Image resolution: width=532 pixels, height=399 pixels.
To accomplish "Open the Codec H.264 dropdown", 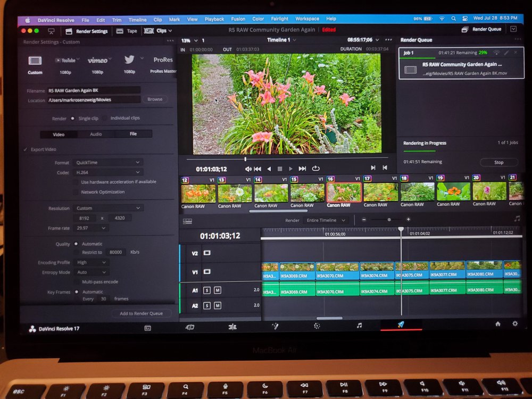I will (108, 172).
